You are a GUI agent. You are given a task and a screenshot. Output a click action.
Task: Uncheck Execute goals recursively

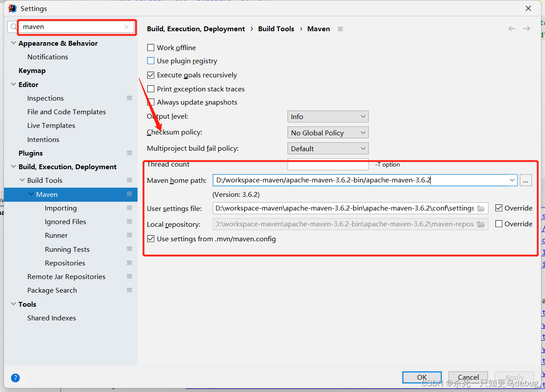(151, 75)
